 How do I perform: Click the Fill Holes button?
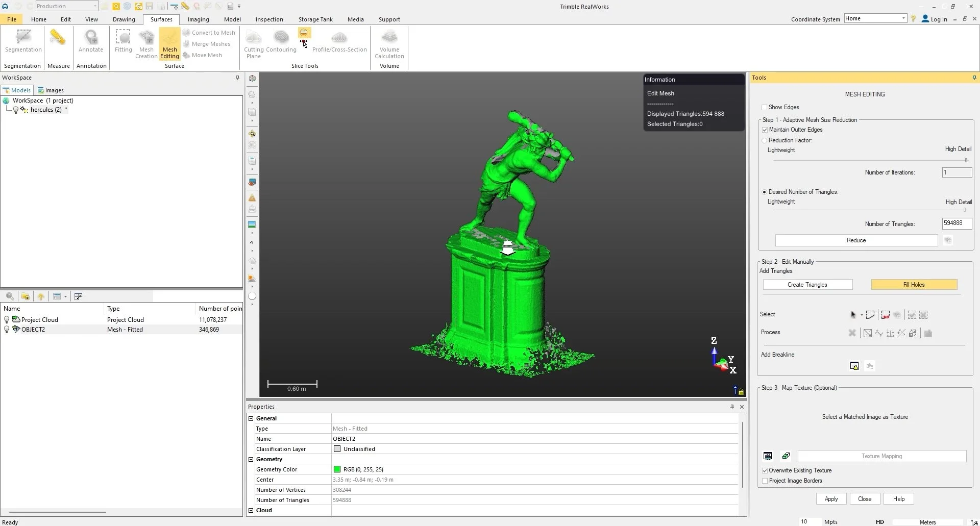coord(914,285)
